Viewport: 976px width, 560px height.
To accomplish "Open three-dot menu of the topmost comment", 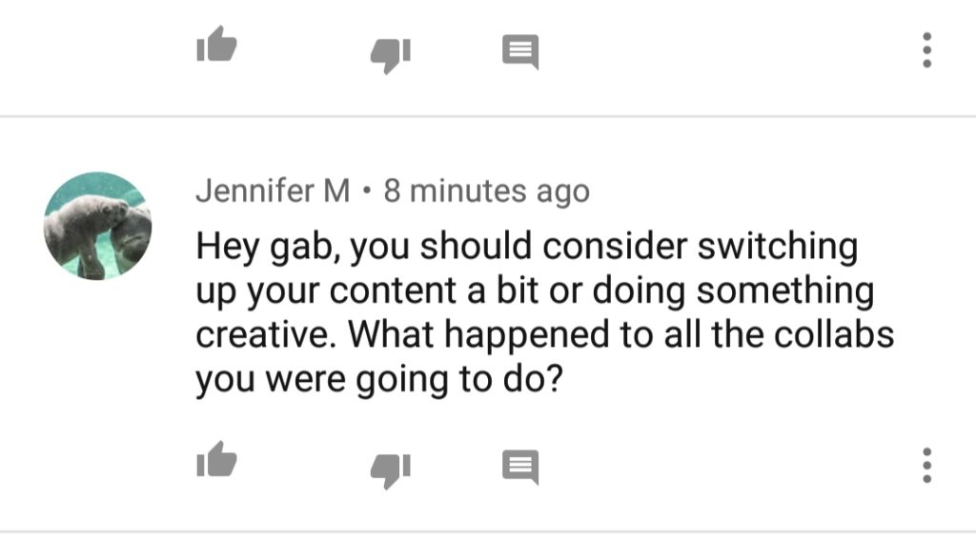I will click(x=925, y=50).
